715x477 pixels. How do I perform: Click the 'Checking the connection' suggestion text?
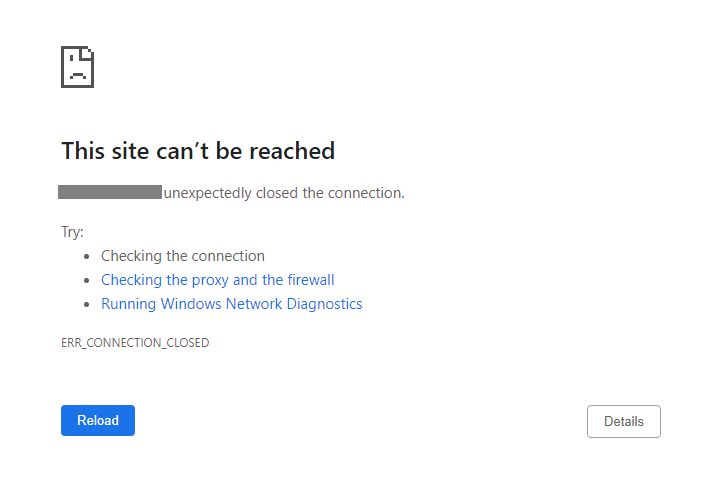point(183,256)
